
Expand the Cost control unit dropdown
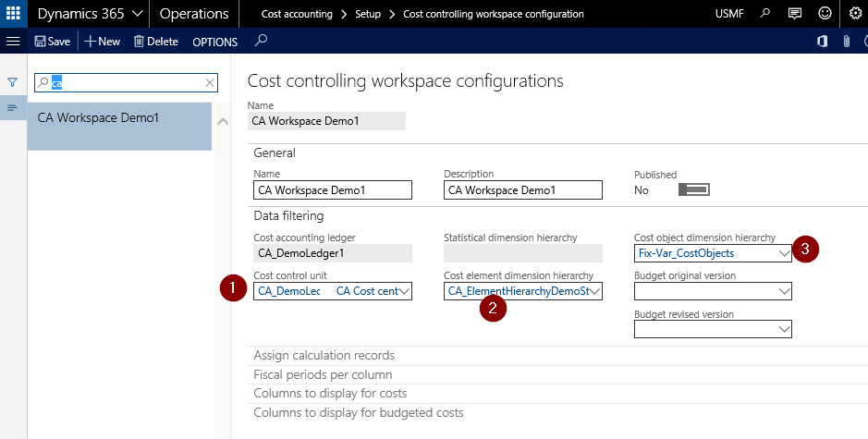(x=405, y=292)
